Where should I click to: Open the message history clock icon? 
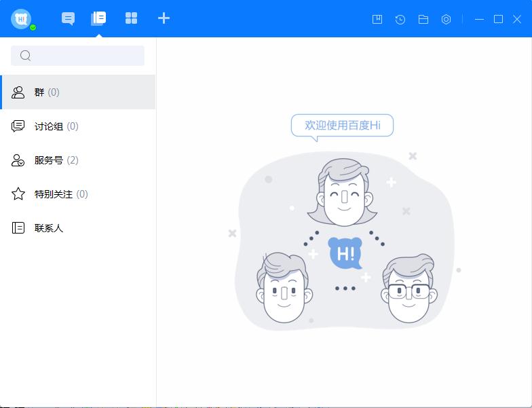point(400,19)
